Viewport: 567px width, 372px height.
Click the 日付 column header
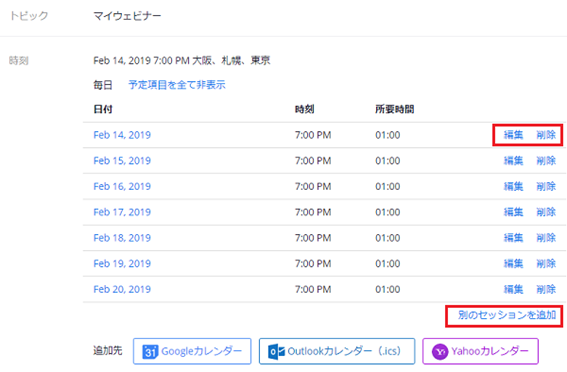pyautogui.click(x=103, y=109)
